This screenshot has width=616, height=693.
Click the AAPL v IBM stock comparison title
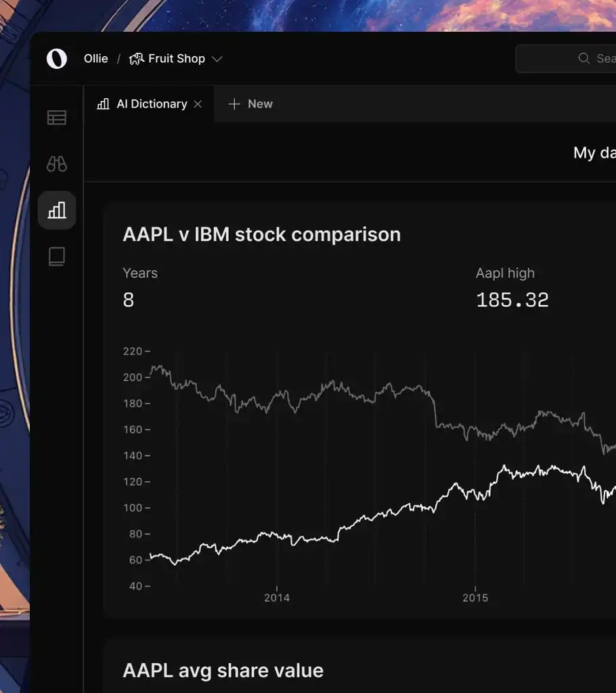261,234
